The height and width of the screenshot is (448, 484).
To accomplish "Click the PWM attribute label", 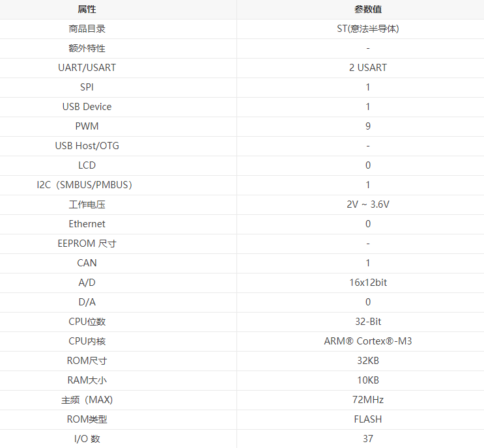I will click(87, 126).
